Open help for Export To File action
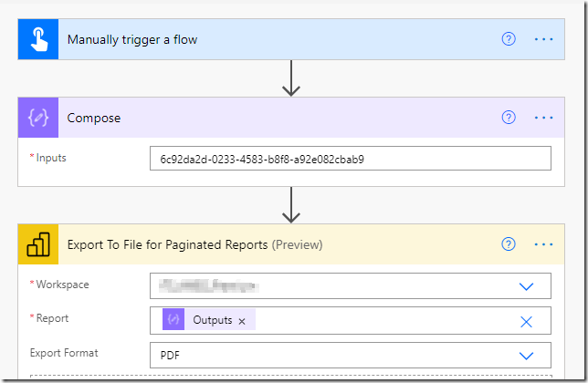The width and height of the screenshot is (588, 383). (509, 244)
